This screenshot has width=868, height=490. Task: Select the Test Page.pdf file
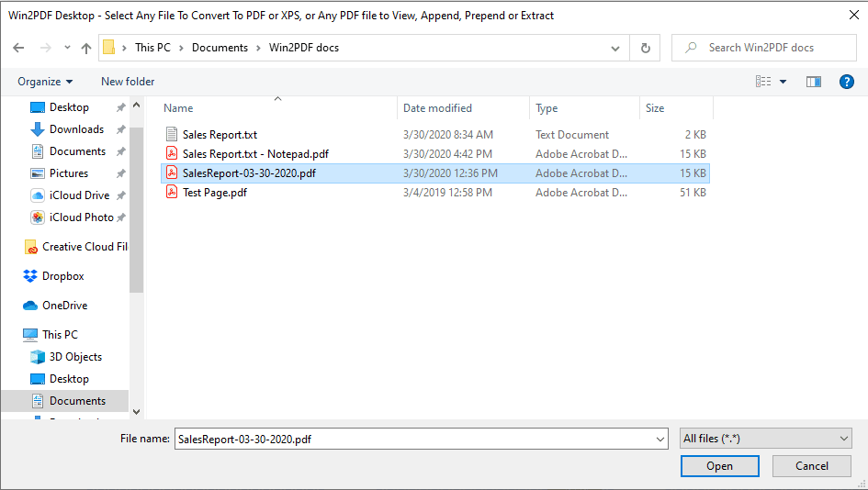tap(215, 193)
